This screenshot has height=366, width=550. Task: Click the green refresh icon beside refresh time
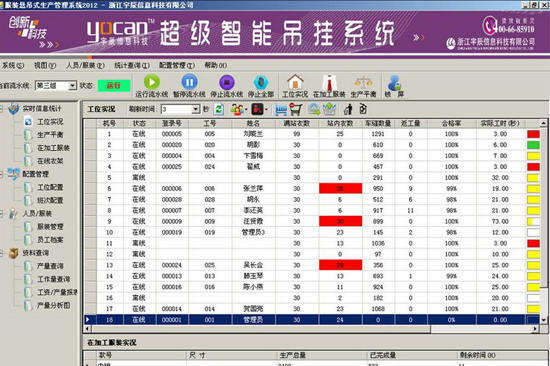click(x=219, y=109)
